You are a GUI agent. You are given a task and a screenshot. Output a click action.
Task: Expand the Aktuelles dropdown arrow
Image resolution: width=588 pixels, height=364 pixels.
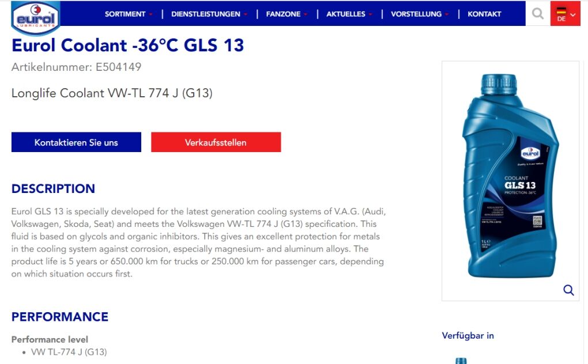370,14
